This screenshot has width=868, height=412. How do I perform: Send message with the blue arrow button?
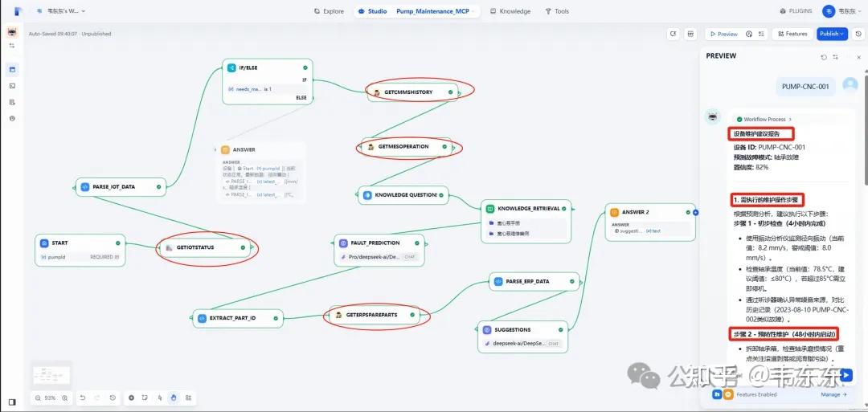(846, 375)
